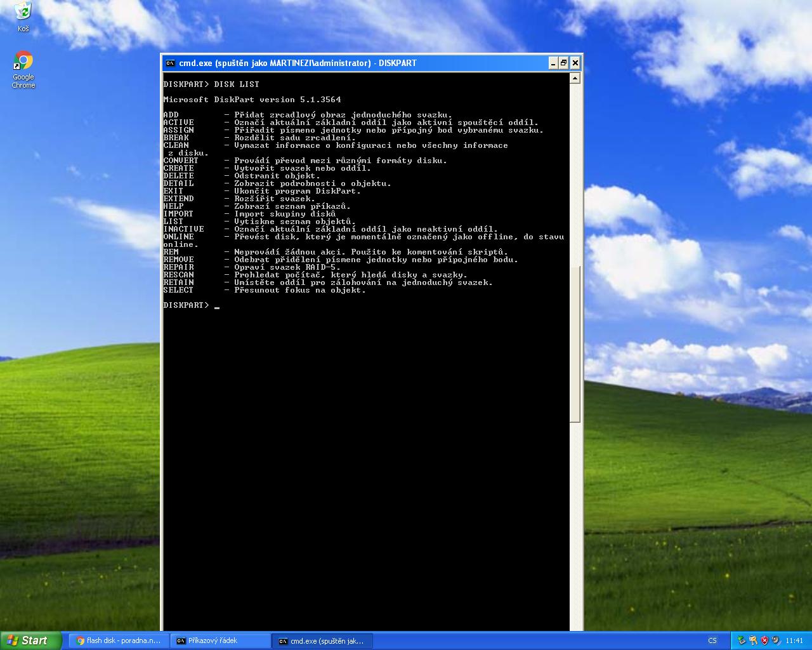Click the 'CREATE' command name

pyautogui.click(x=179, y=168)
